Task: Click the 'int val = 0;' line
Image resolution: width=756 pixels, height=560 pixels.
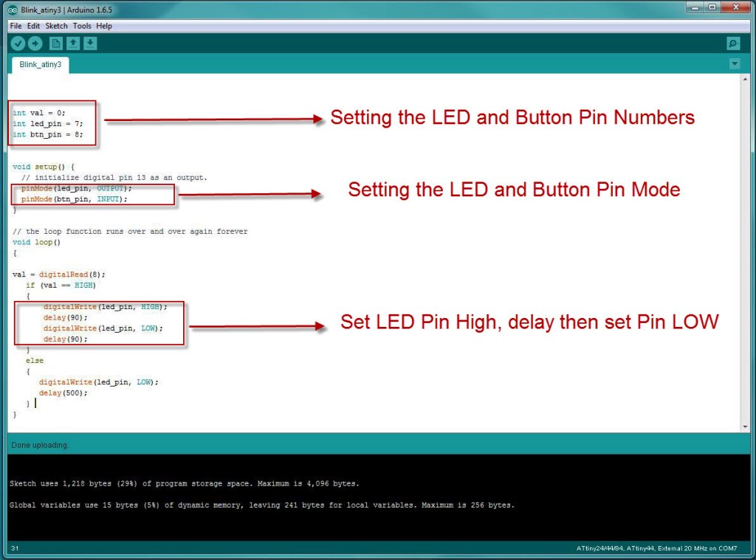Action: point(39,113)
